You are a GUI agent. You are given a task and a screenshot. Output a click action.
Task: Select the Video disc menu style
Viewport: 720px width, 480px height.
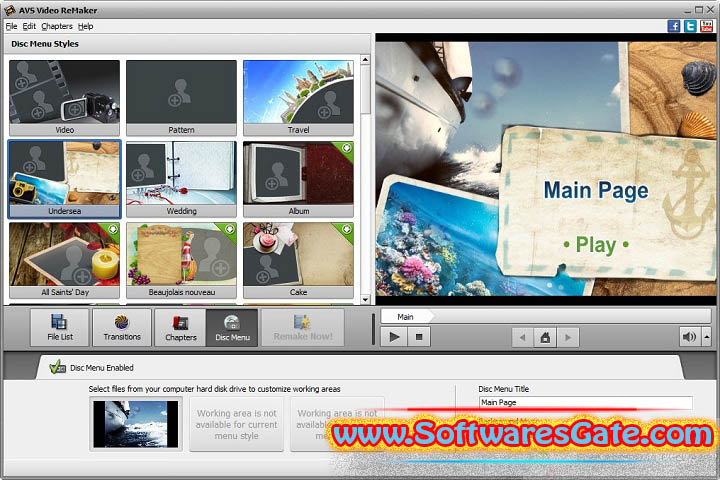click(x=64, y=97)
